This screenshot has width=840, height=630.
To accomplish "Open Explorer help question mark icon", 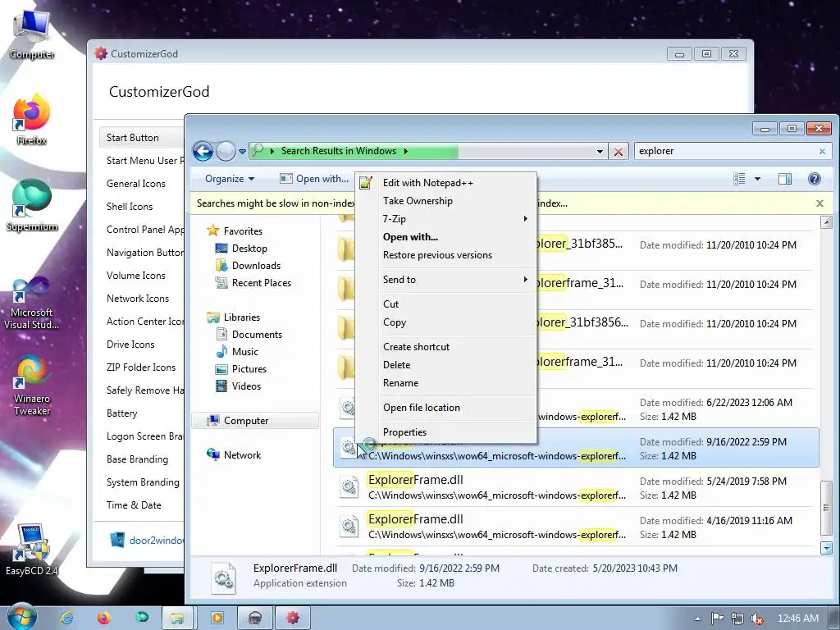I will click(815, 178).
